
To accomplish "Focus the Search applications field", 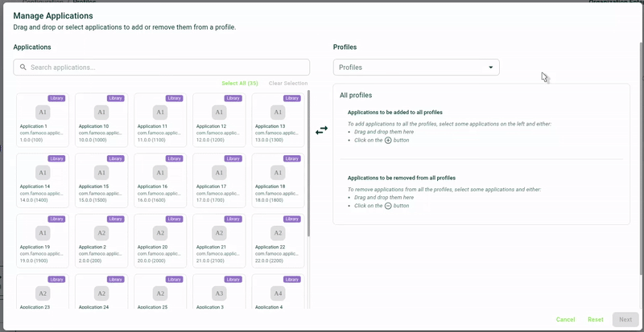I will tap(162, 68).
